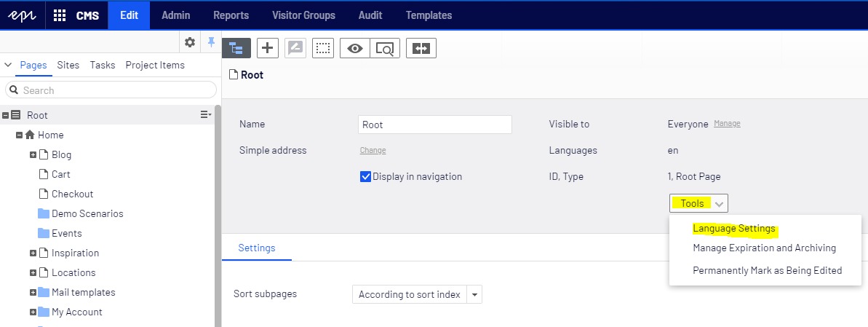The height and width of the screenshot is (327, 868).
Task: Expand the Blog tree node
Action: click(33, 154)
